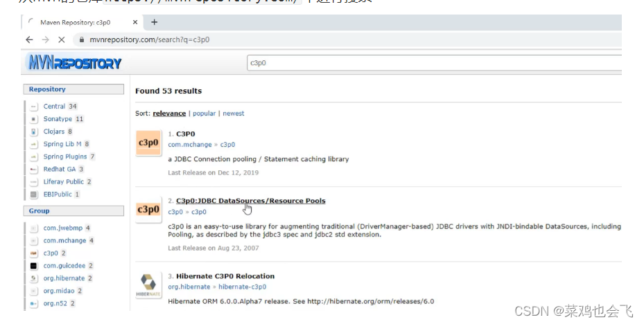Image resolution: width=644 pixels, height=324 pixels.
Task: Click the org.hibernate group icon
Action: coord(34,278)
